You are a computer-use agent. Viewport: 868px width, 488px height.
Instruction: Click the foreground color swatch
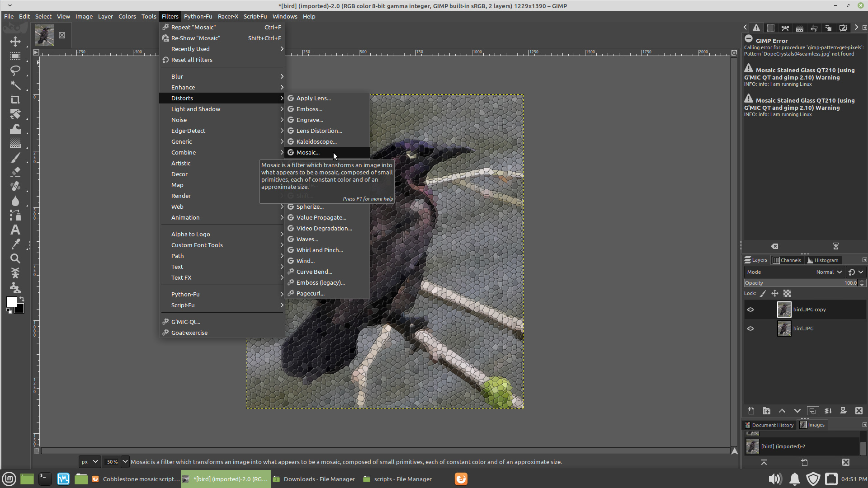click(12, 302)
